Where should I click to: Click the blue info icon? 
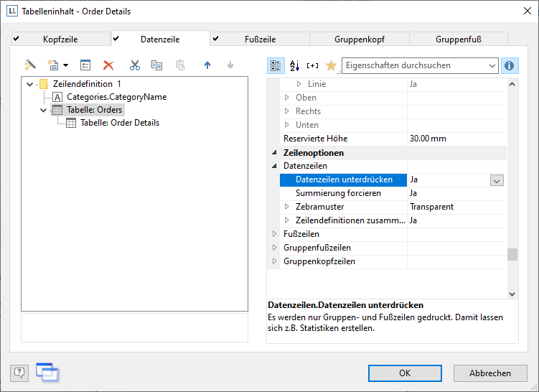(510, 66)
